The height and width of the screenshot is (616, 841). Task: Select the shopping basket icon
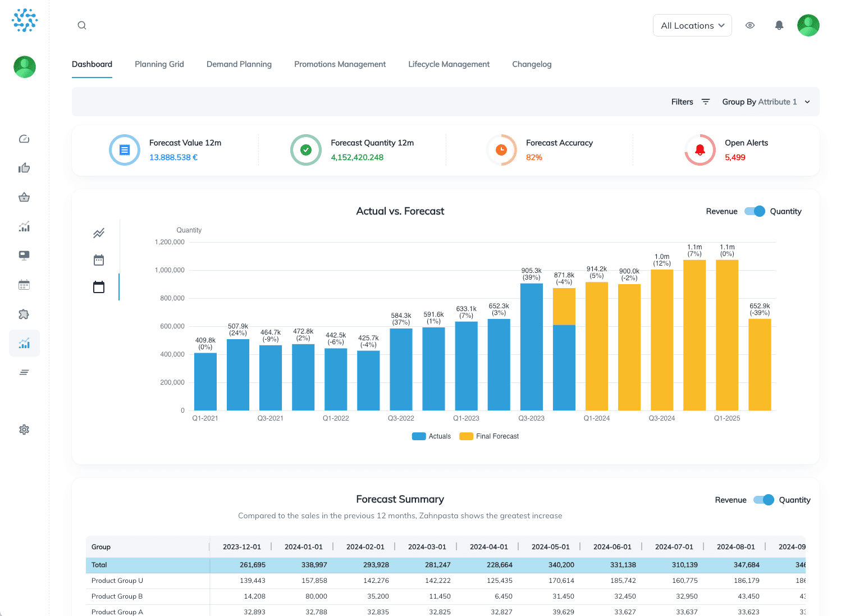24,197
